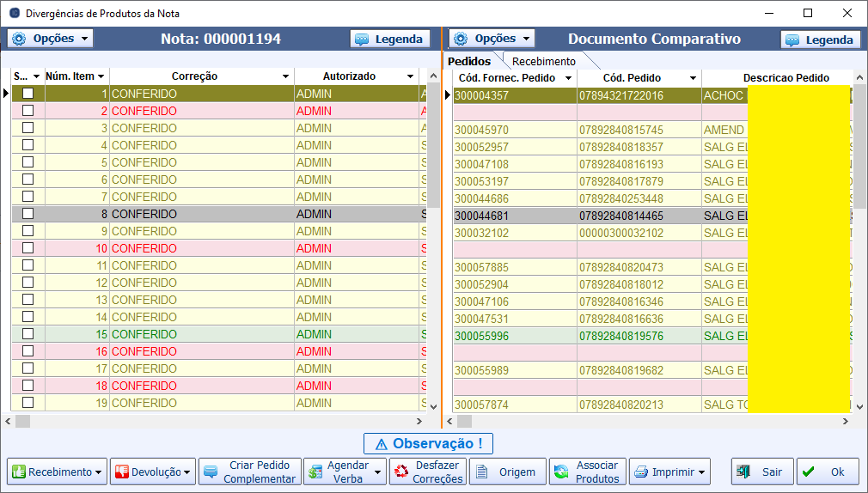The height and width of the screenshot is (493, 868).
Task: Open the Origem document button
Action: coord(507,472)
